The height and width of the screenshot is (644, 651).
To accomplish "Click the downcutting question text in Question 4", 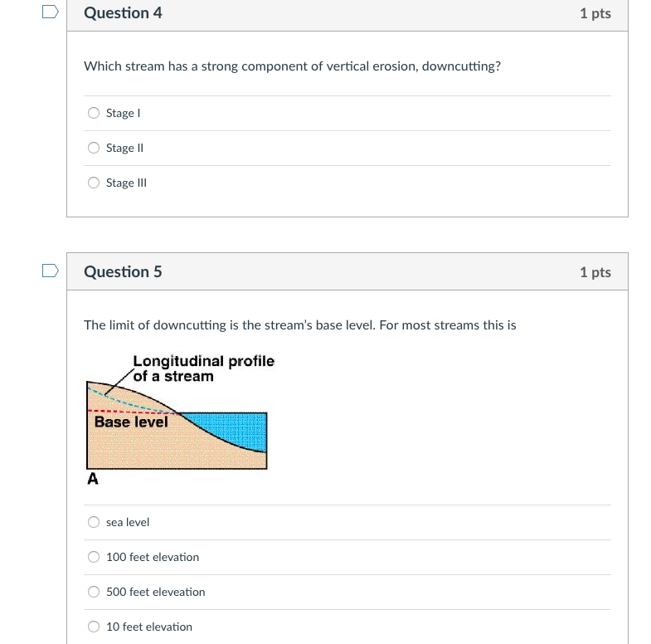I will (x=292, y=66).
